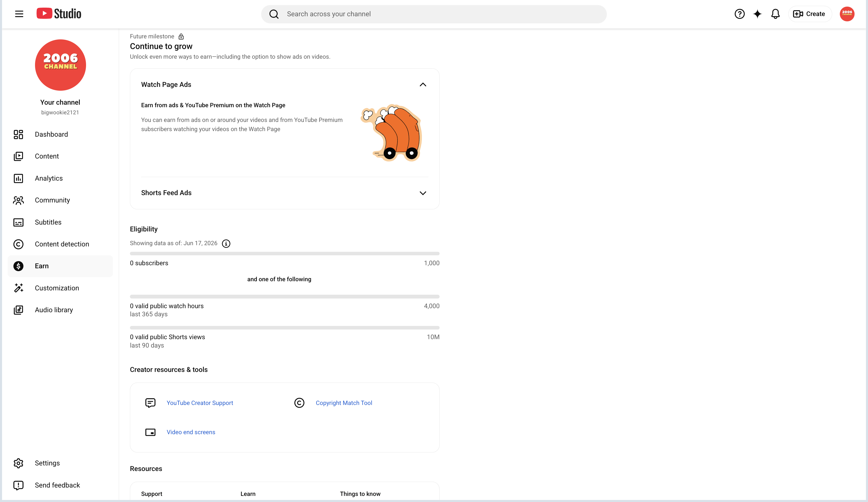Open the Video end screens link
868x502 pixels.
(x=191, y=432)
